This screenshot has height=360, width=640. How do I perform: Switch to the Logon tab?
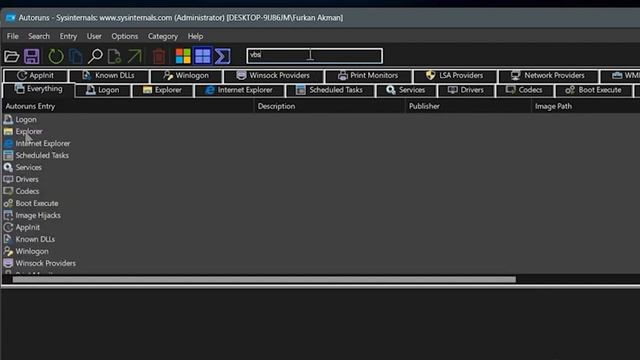103,90
